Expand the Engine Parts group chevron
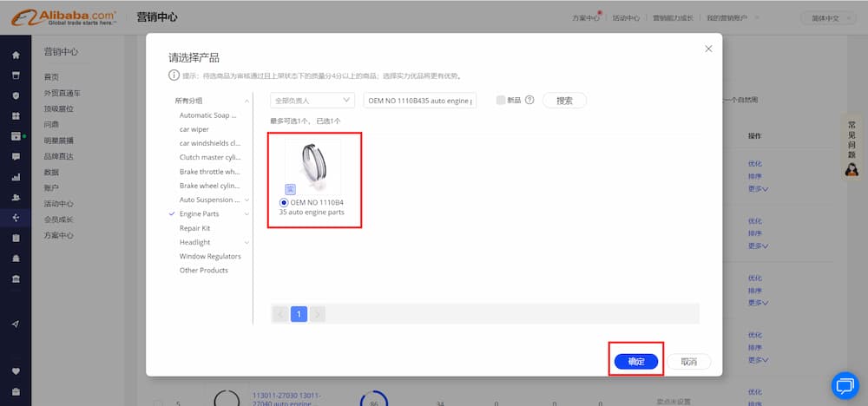Screen dimensions: 868x406 [x=247, y=214]
